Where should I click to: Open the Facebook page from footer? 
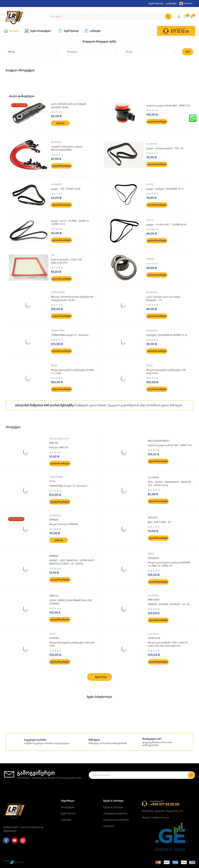tap(6, 840)
